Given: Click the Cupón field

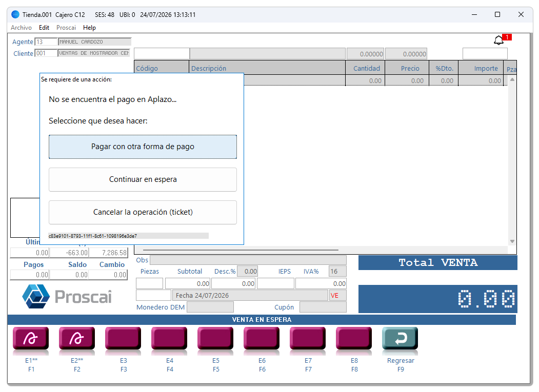Looking at the screenshot, I should (323, 307).
